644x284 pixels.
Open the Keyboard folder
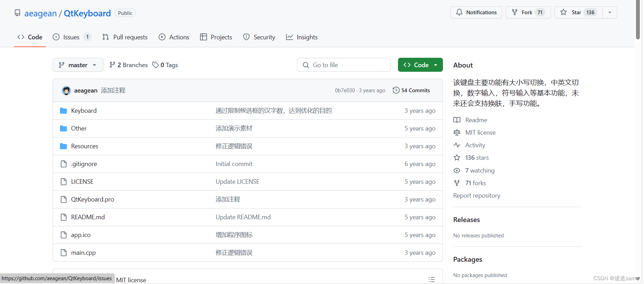pos(84,111)
